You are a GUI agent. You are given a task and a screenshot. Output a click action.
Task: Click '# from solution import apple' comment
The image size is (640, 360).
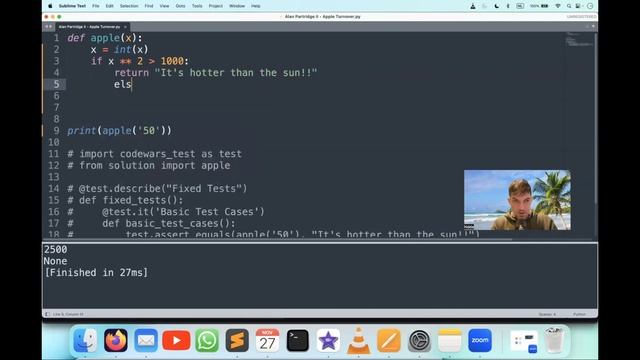pyautogui.click(x=149, y=165)
